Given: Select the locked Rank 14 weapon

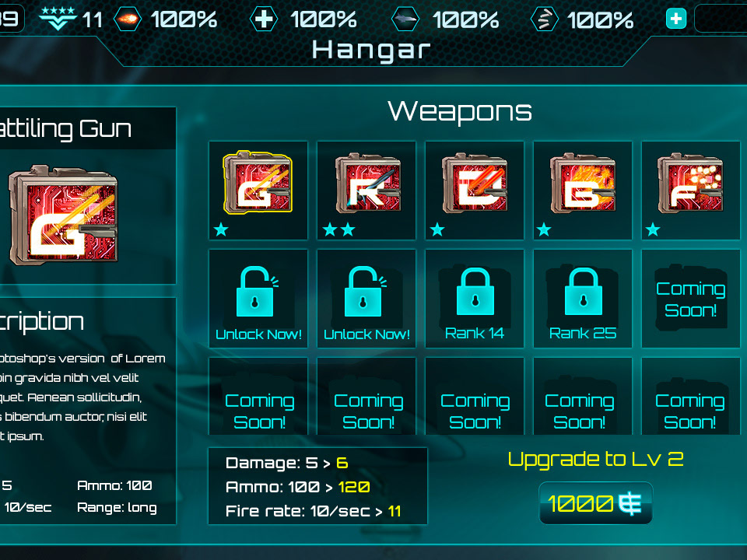Looking at the screenshot, I should tap(475, 299).
